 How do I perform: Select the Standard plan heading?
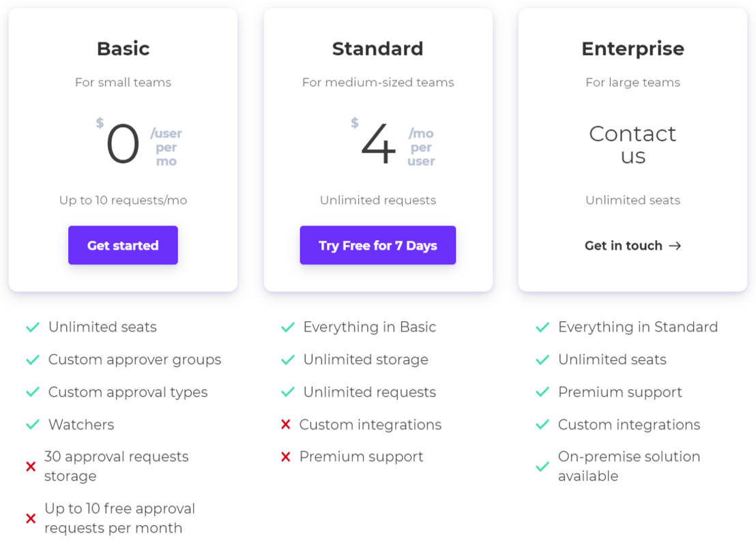pos(378,48)
